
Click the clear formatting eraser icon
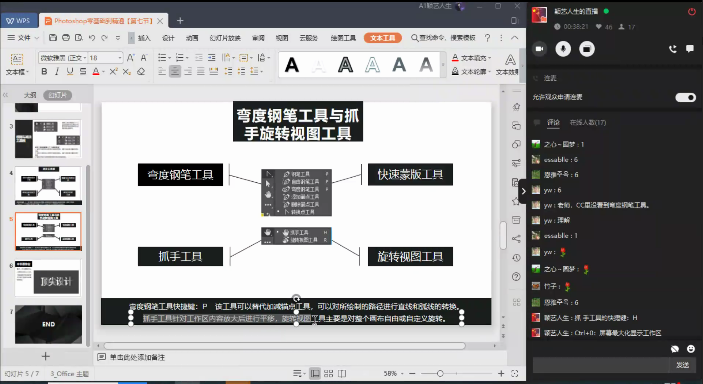[141, 71]
